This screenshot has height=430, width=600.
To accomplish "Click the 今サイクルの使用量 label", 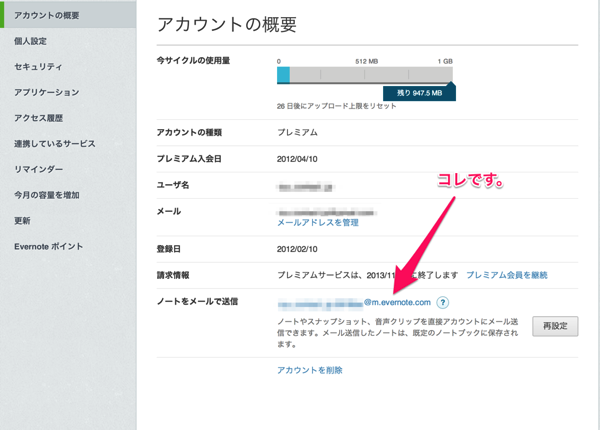I will pos(193,60).
